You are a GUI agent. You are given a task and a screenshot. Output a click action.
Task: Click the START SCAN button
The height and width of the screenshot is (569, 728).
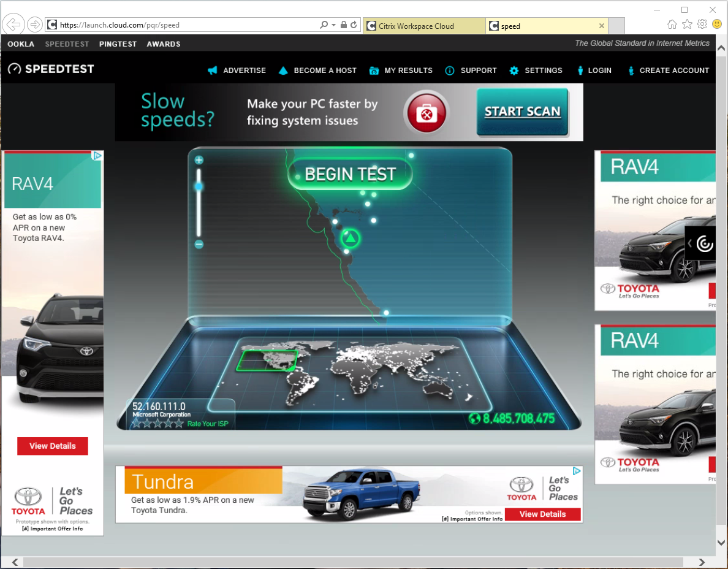pyautogui.click(x=522, y=112)
